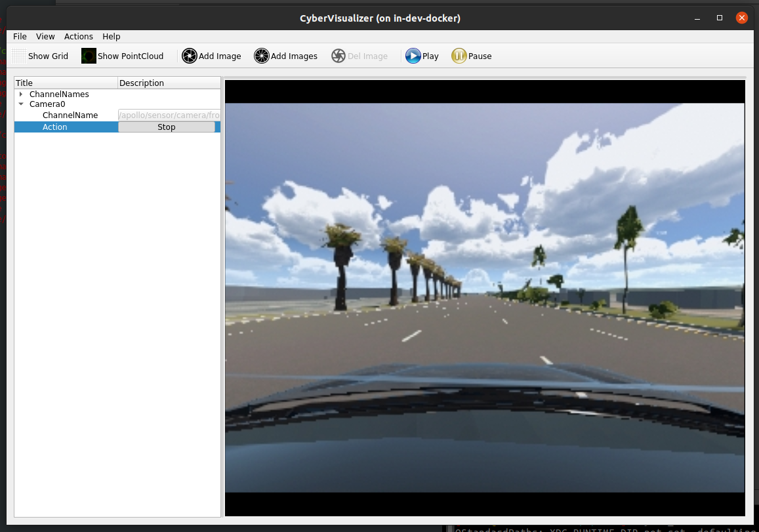
Task: Click the Description column header
Action: pyautogui.click(x=169, y=83)
